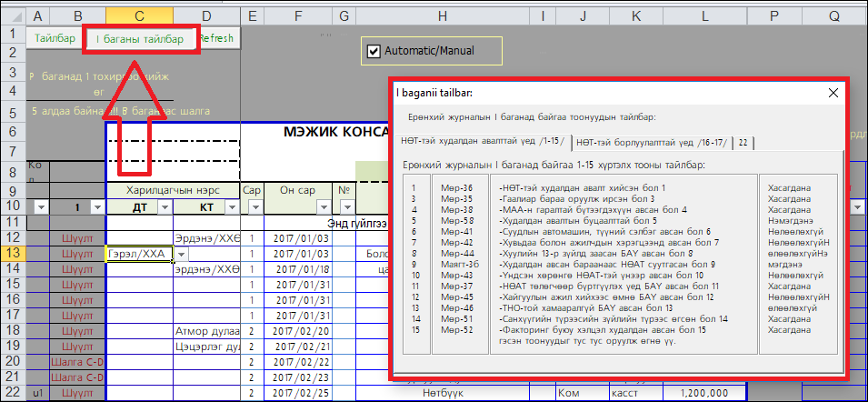Click the select-all corner of sheet
This screenshot has width=868, height=402.
click(x=12, y=15)
